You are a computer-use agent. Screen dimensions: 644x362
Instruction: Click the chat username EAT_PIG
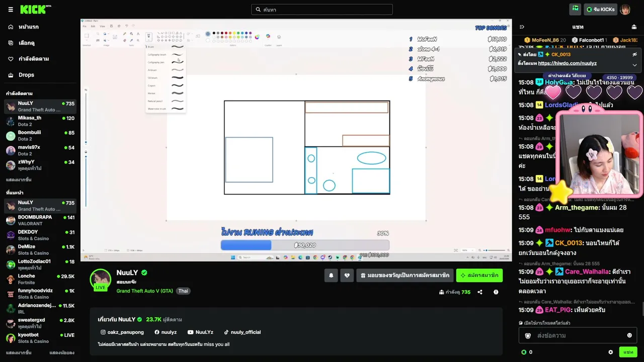558,310
